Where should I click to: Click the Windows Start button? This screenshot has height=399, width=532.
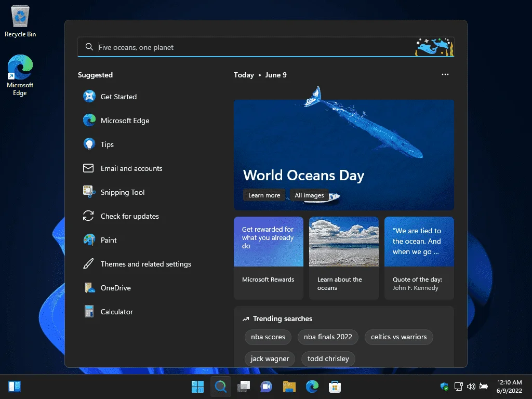click(x=197, y=387)
